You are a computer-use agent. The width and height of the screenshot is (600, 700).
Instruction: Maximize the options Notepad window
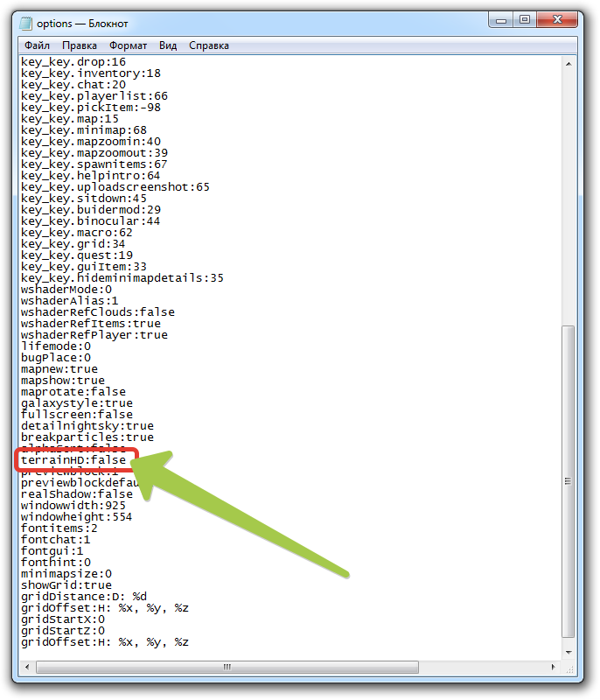coord(525,19)
